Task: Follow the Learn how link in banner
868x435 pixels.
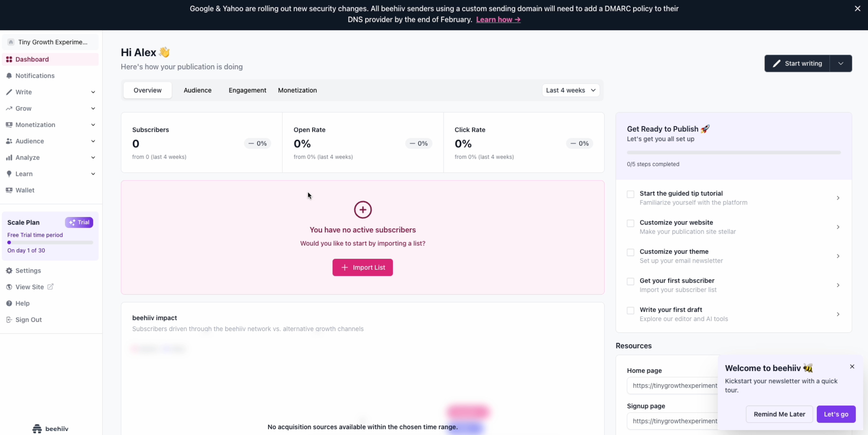Action: pos(498,20)
